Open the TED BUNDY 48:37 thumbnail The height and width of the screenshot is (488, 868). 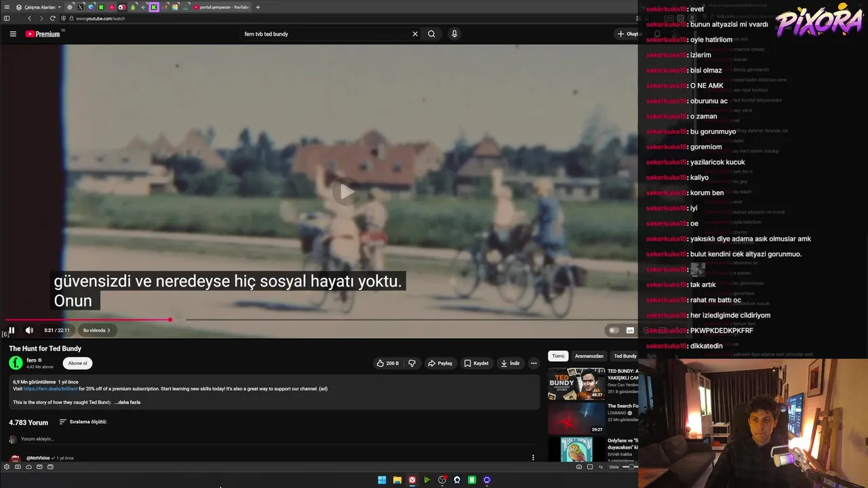pyautogui.click(x=576, y=384)
